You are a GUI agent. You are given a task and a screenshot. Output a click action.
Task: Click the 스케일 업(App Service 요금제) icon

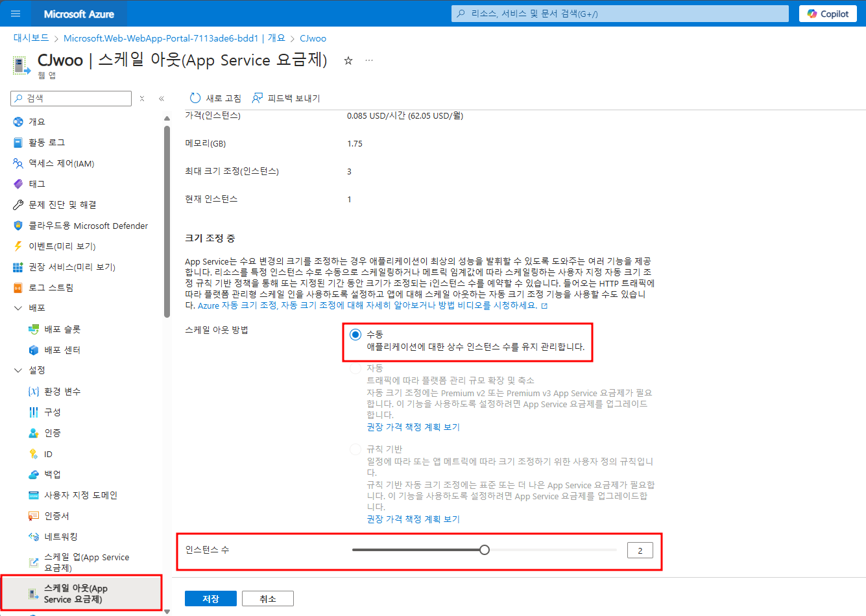(34, 562)
